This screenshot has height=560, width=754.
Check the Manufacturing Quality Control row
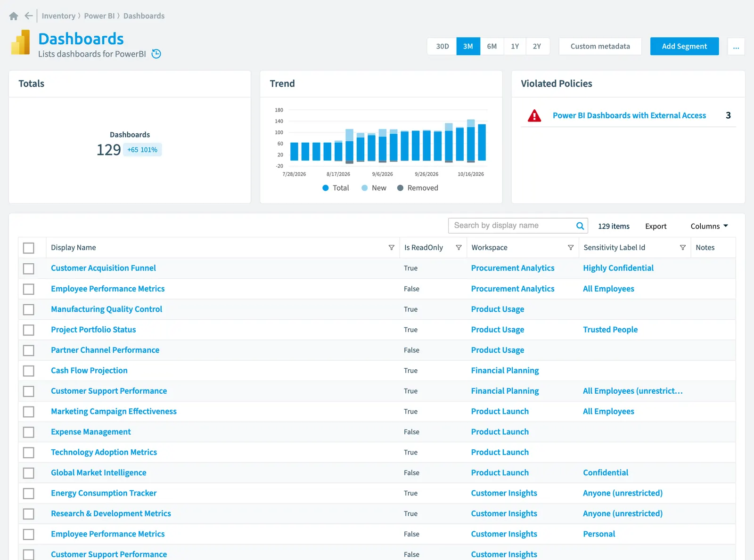(x=29, y=309)
